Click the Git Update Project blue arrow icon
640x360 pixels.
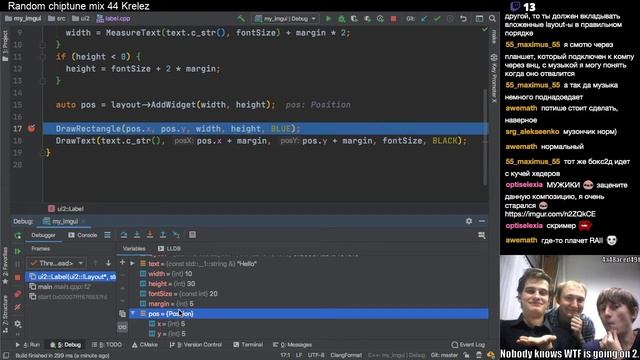(424, 18)
